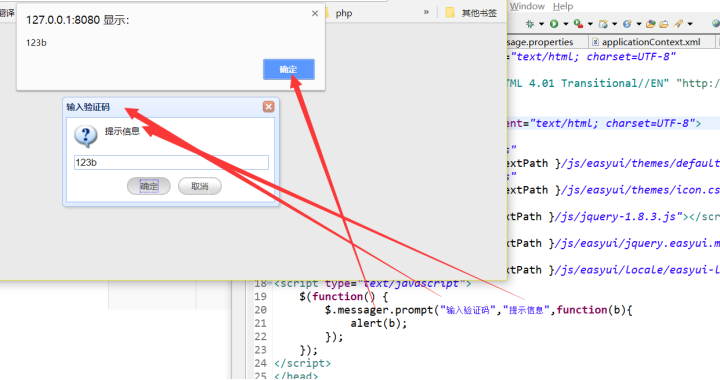Open the Window menu in Eclipse
720x380 pixels.
(x=527, y=6)
